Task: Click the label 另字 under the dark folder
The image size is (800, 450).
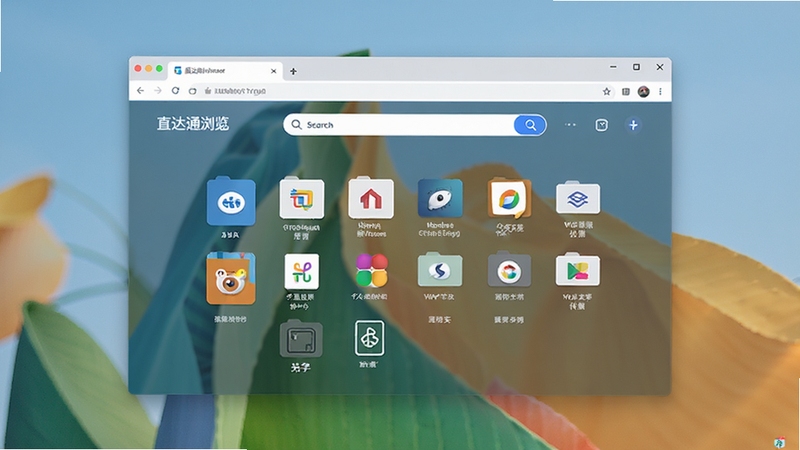Action: pos(301,367)
